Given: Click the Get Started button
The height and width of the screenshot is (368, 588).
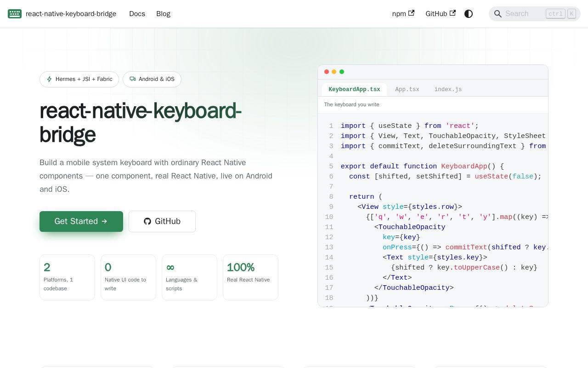Looking at the screenshot, I should point(81,221).
